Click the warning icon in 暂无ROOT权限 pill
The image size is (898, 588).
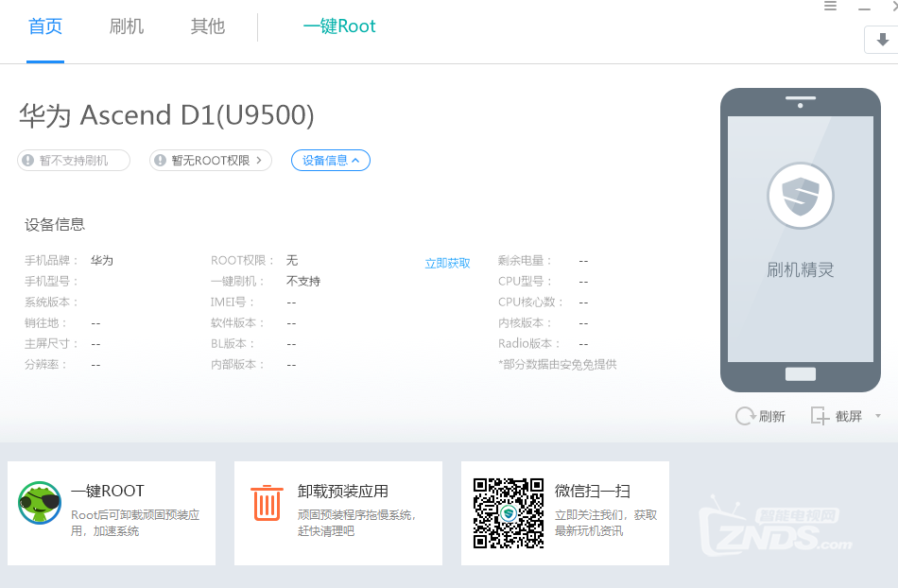click(x=161, y=161)
